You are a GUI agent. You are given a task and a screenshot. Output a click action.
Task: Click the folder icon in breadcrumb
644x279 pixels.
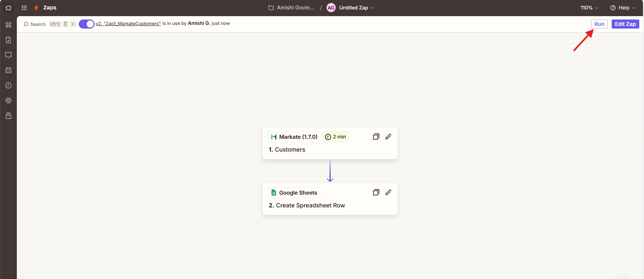point(271,8)
